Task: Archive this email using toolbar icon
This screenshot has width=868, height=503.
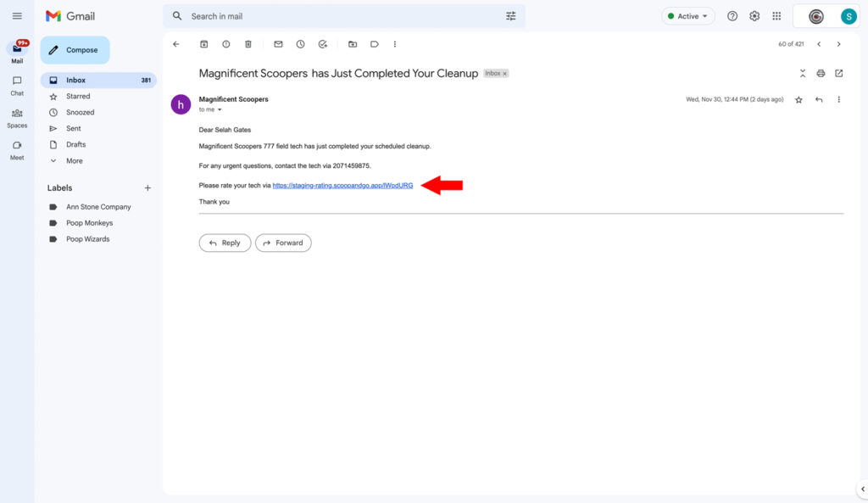Action: point(203,44)
